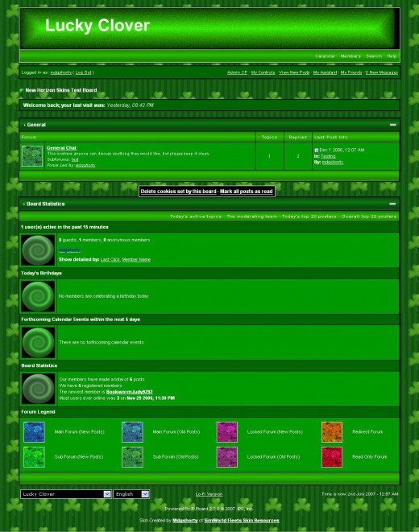Screen dimensions: 419x532
Task: Click the Sub Forum (New Posts) green icon
Action: tap(34, 457)
